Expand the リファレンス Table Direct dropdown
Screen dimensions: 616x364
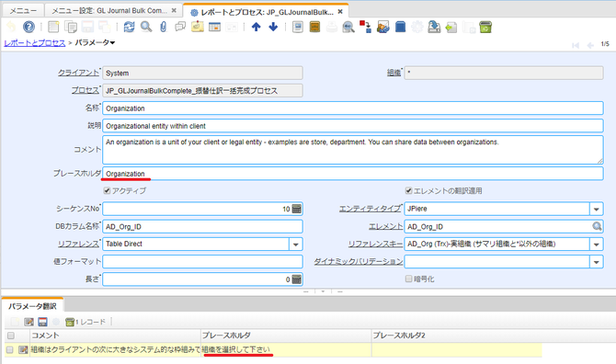point(295,244)
